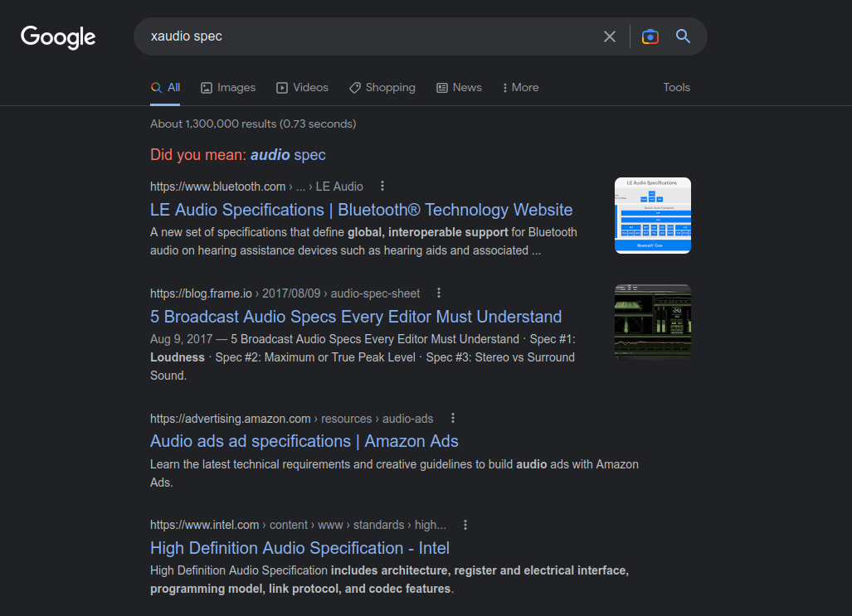
Task: Click inside the search input field
Action: [373, 36]
